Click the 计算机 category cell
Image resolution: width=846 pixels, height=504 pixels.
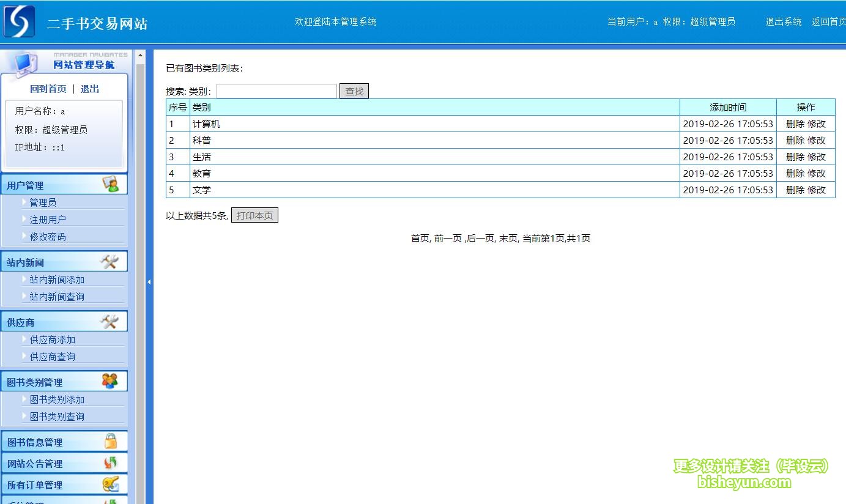(x=435, y=124)
